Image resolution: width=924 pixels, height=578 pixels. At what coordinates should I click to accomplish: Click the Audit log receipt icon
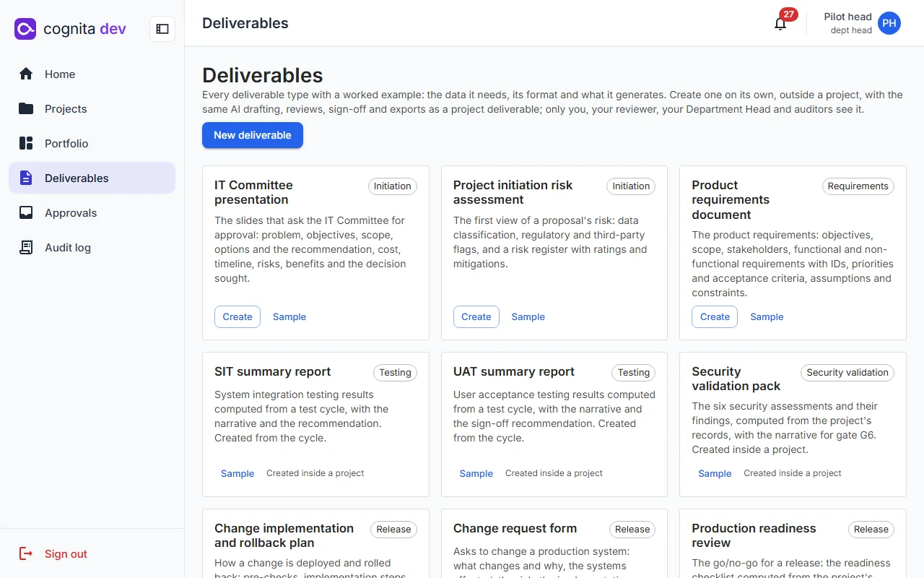(x=26, y=247)
